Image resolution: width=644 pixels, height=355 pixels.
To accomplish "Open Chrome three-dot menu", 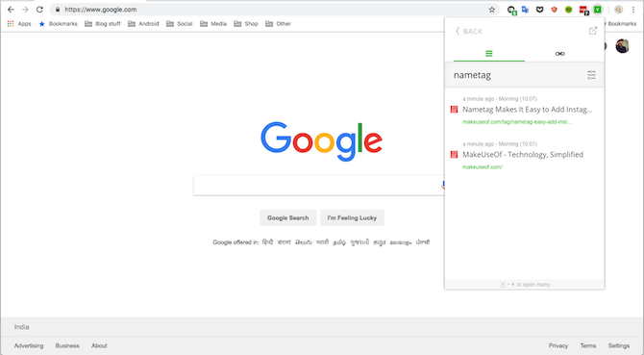I will 633,10.
